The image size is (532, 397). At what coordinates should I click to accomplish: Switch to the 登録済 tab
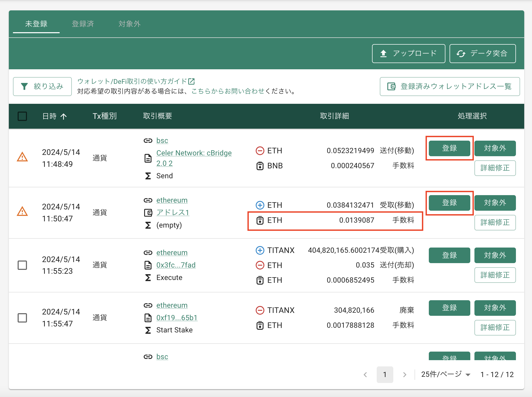pyautogui.click(x=83, y=24)
